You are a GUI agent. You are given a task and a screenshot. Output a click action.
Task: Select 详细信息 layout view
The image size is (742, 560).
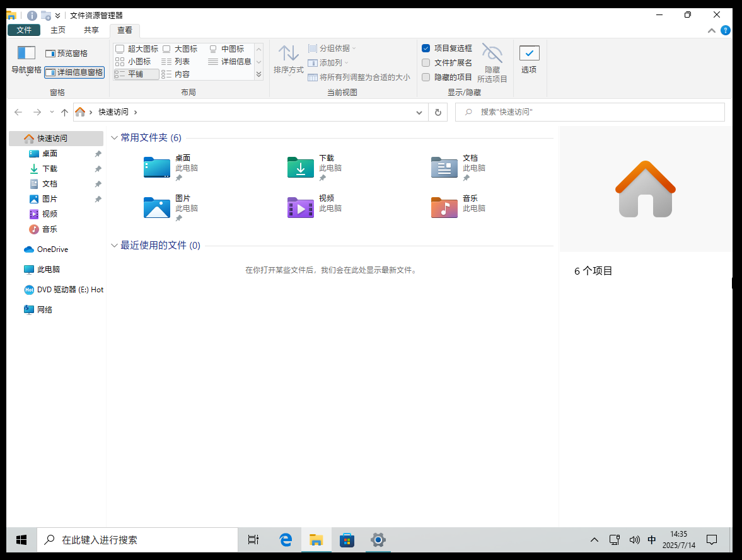tap(230, 62)
